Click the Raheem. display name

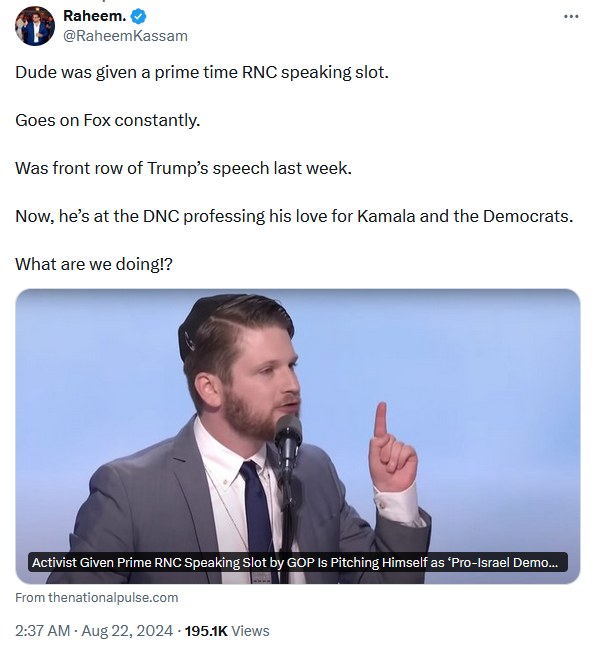click(95, 16)
